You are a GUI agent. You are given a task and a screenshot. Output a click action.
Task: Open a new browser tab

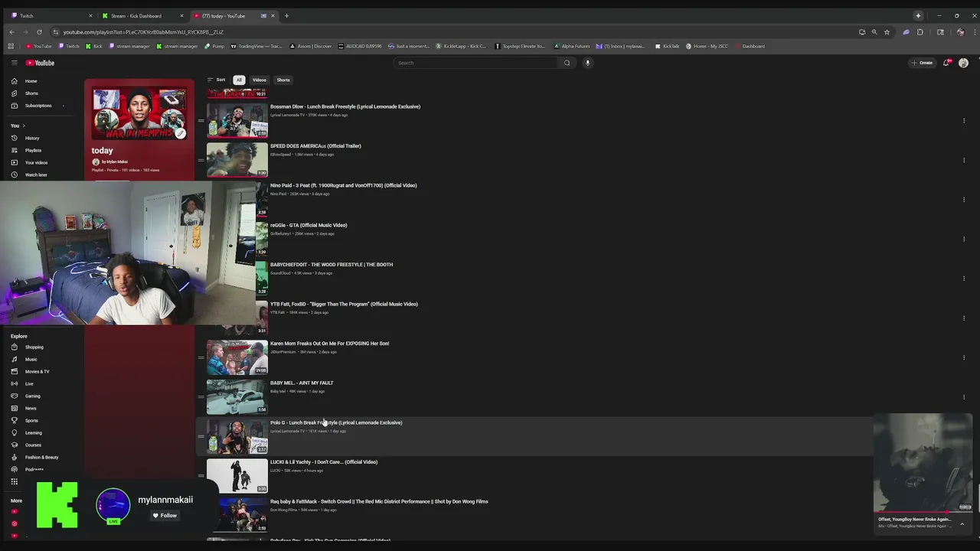point(286,15)
